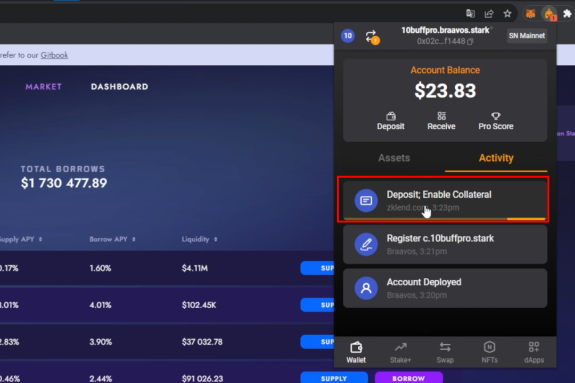575x383 pixels.
Task: Open pending transactions swap-arrows icon
Action: click(372, 37)
